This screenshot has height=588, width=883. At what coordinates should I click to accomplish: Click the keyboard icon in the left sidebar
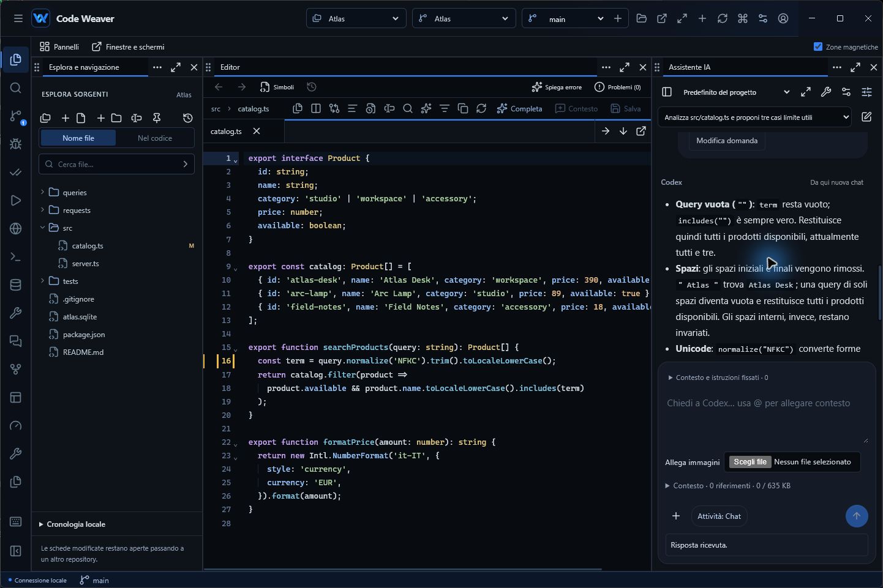(x=16, y=522)
